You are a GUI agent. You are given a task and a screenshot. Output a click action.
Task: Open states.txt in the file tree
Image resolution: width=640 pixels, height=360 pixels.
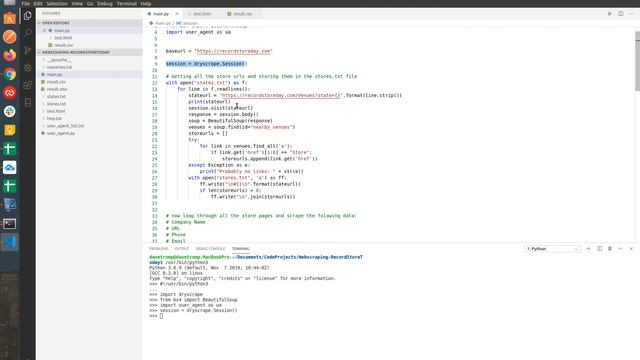[56, 97]
